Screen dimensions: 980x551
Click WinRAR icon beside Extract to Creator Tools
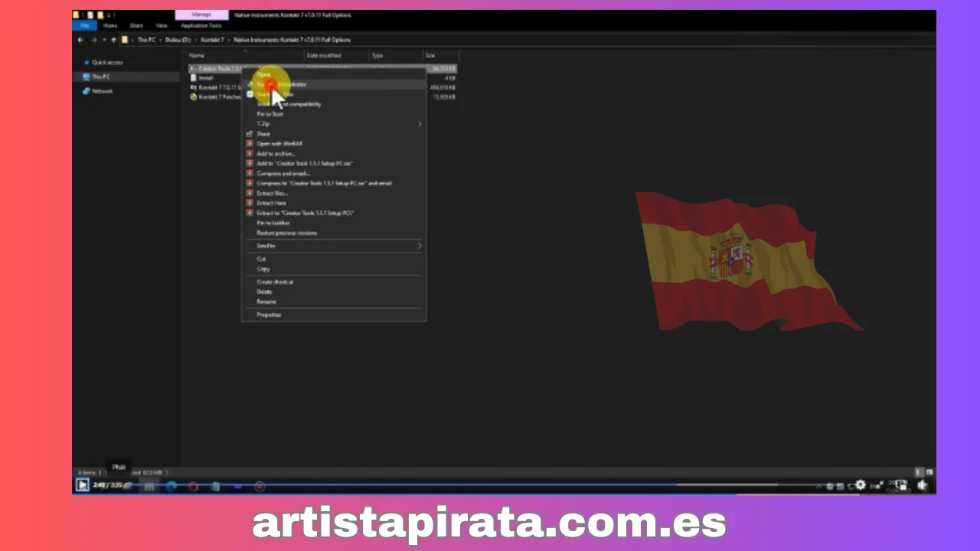250,213
